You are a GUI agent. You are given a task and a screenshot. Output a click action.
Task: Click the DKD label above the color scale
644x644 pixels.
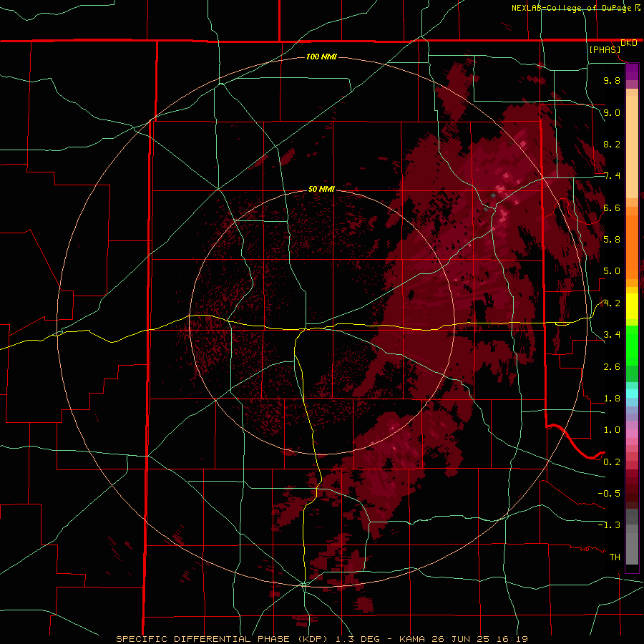pyautogui.click(x=629, y=43)
